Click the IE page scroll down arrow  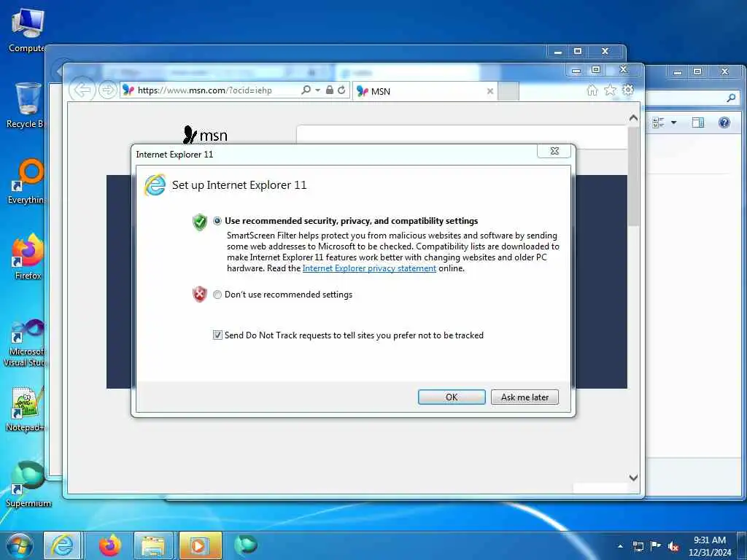[x=633, y=478]
